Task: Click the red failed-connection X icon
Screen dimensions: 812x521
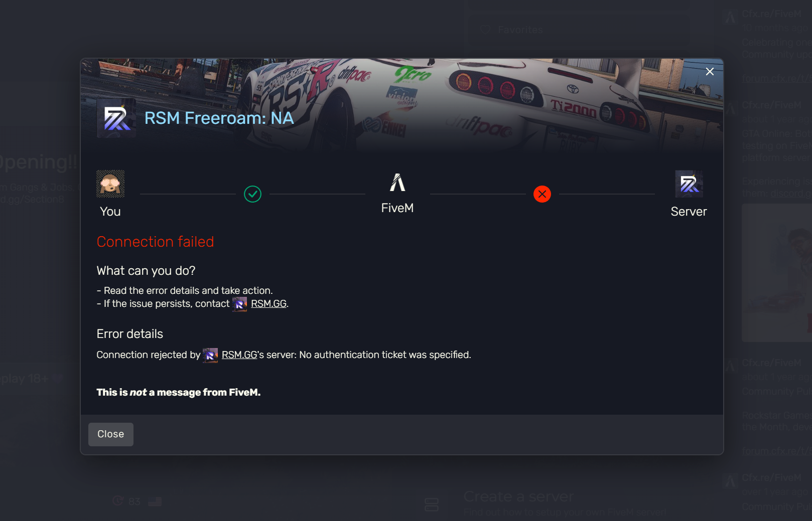Action: point(542,194)
